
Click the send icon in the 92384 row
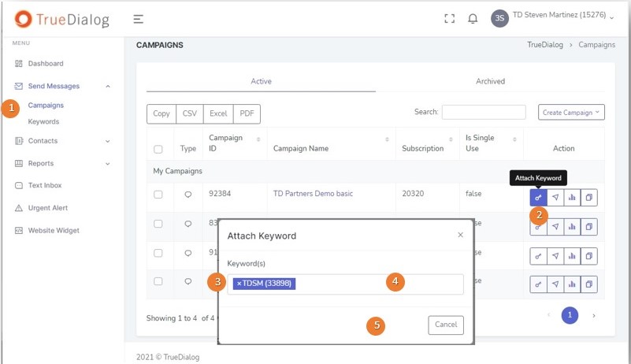555,197
